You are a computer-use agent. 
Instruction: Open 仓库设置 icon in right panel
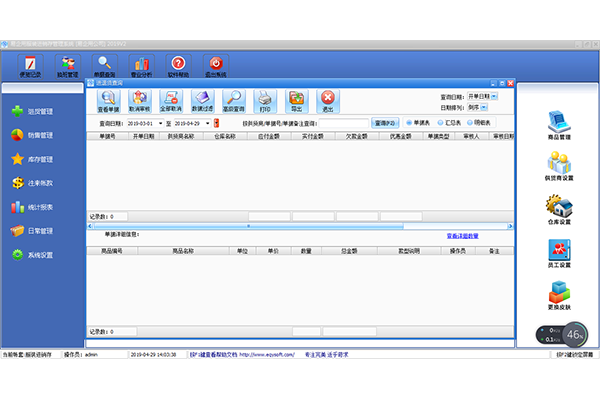point(558,210)
